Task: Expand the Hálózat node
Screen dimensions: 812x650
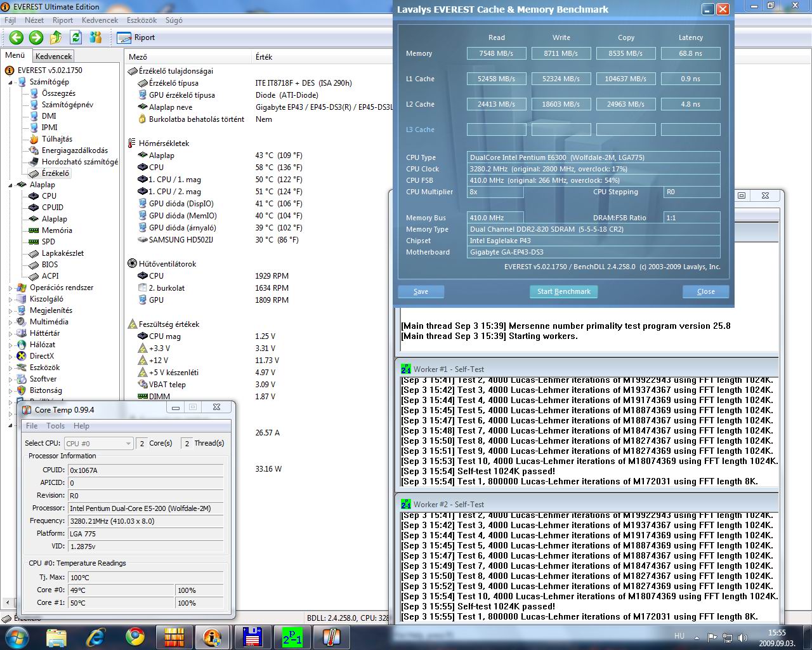Action: click(10, 345)
